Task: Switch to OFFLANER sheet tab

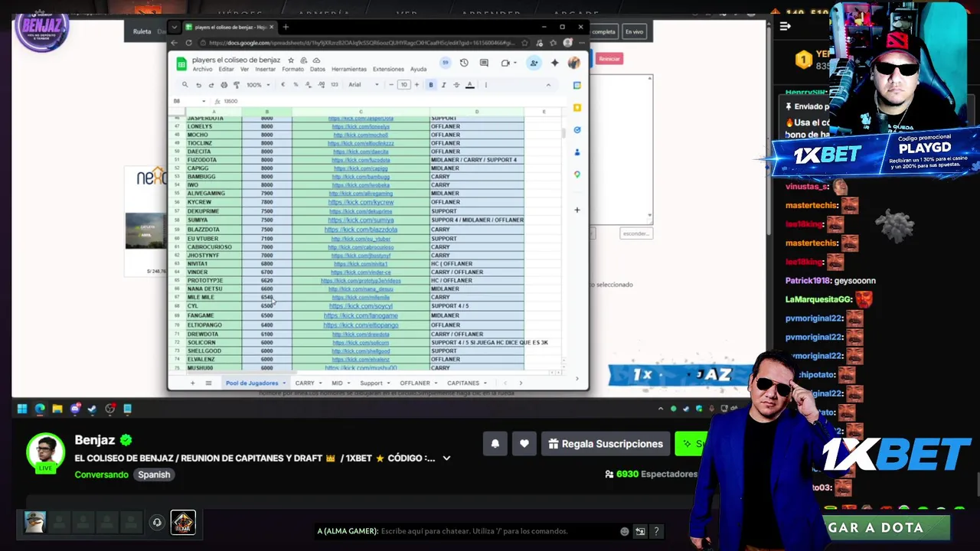Action: pos(415,383)
